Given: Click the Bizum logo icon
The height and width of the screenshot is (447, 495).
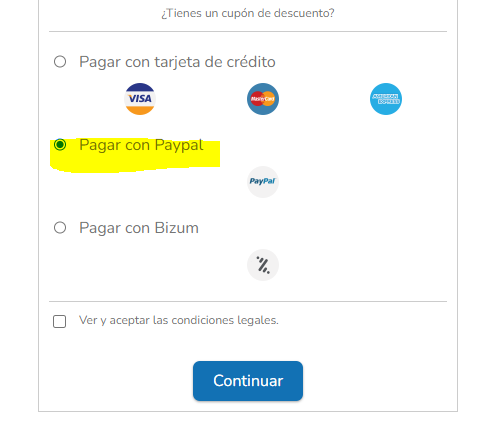Looking at the screenshot, I should [x=263, y=265].
